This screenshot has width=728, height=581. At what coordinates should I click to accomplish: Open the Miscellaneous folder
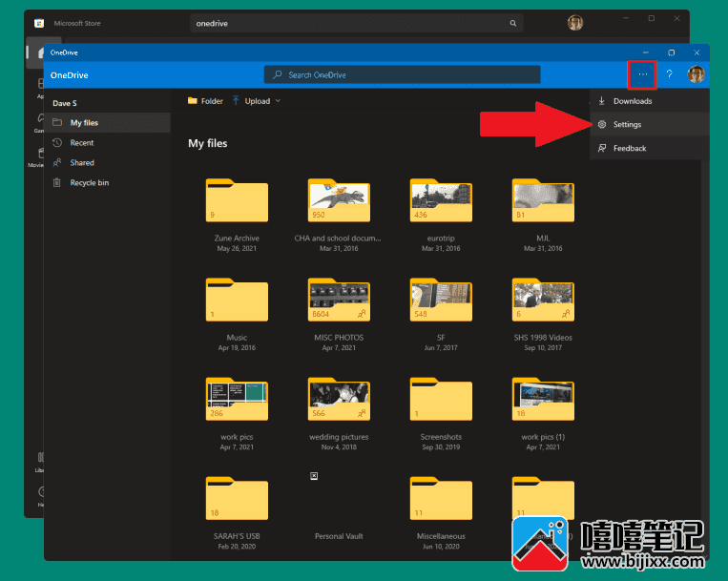click(441, 498)
